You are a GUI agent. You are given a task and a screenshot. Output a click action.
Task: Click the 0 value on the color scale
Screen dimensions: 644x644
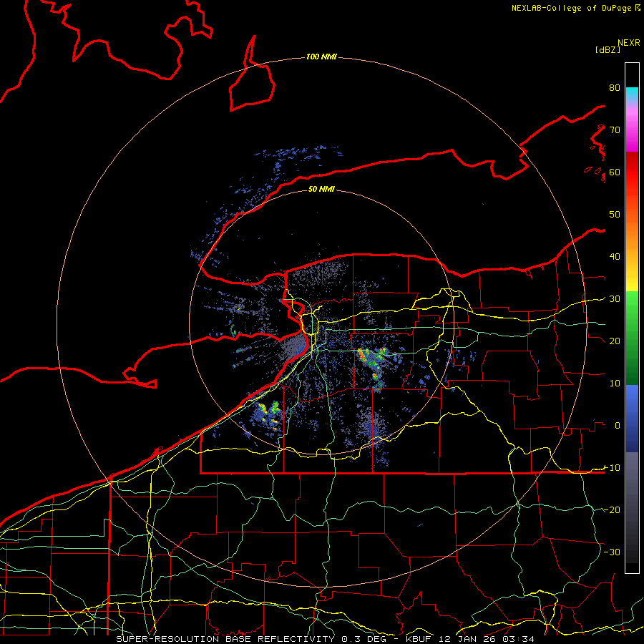pos(618,426)
